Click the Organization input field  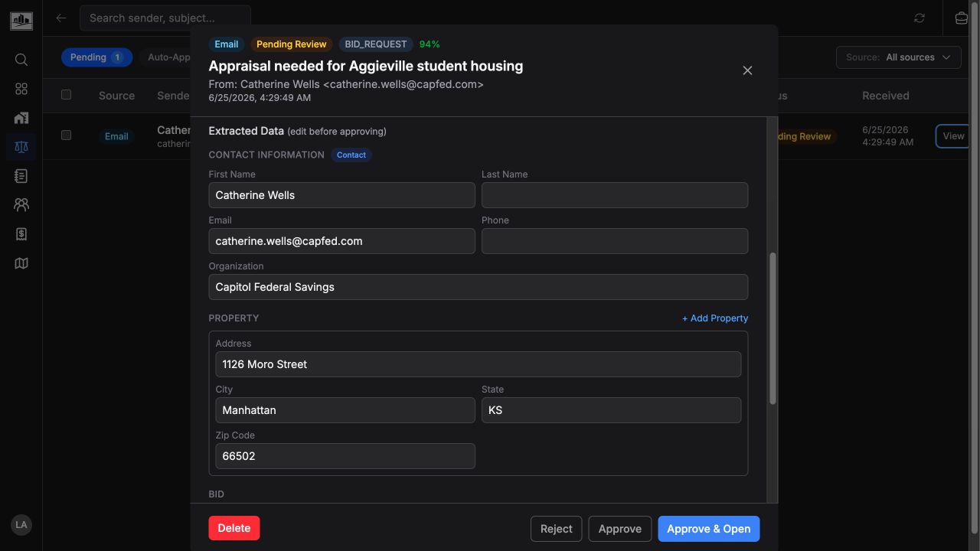478,287
